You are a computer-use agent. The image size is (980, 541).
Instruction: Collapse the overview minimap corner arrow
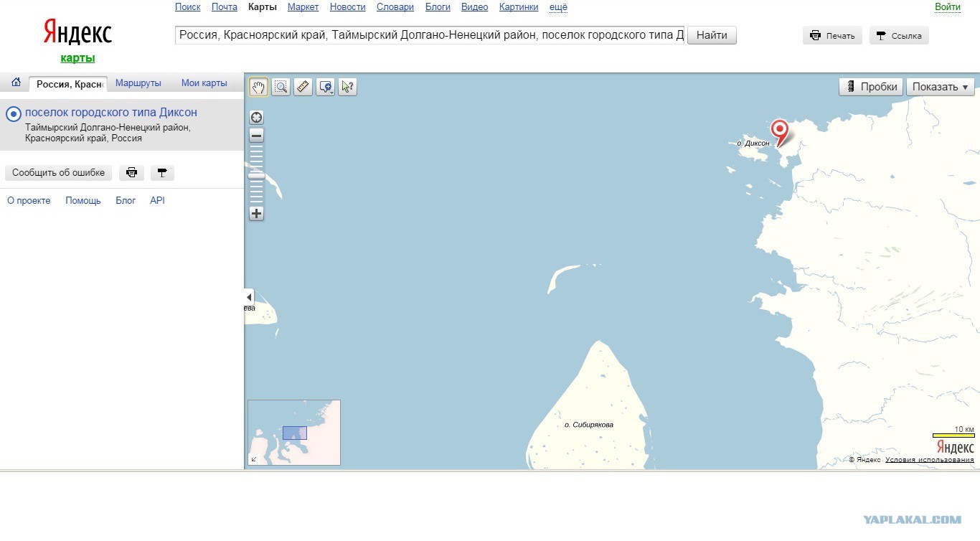coord(253,459)
